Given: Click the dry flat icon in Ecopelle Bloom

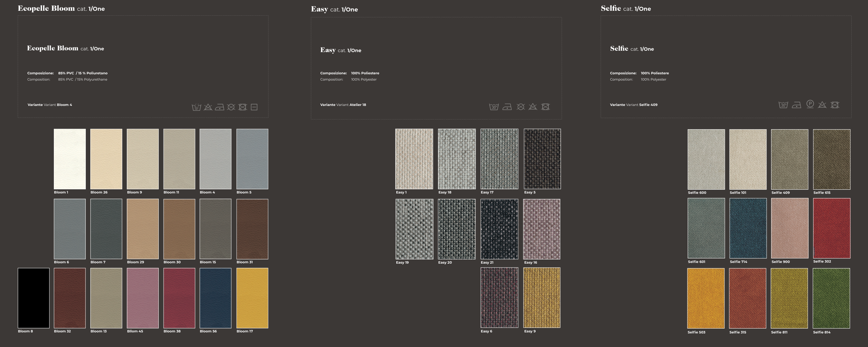Looking at the screenshot, I should [254, 107].
